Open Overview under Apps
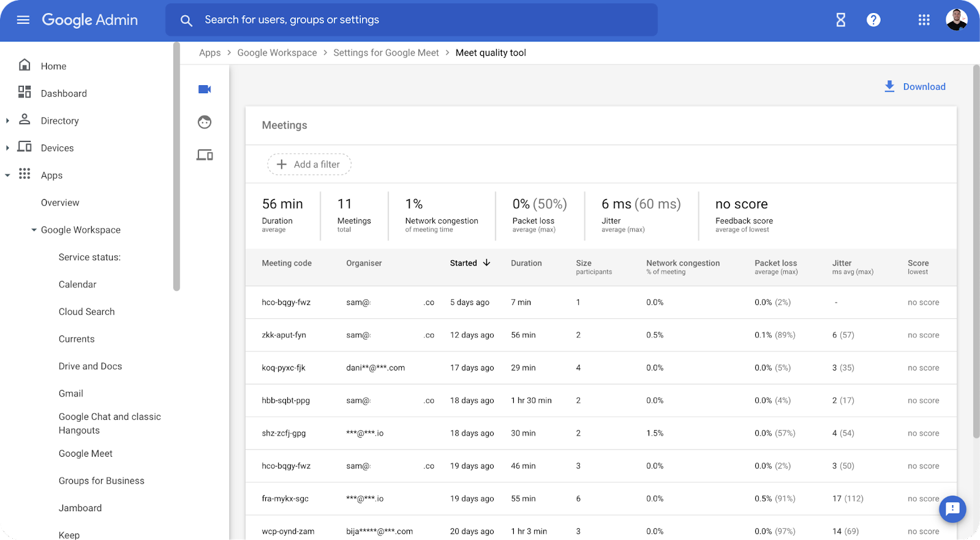Viewport: 980px width, 540px height. coord(60,203)
